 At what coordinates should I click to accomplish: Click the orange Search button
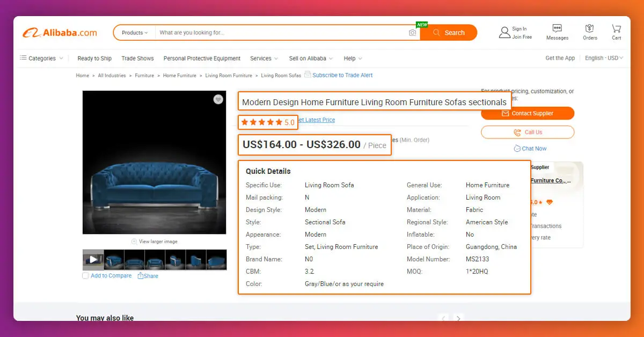pyautogui.click(x=449, y=33)
